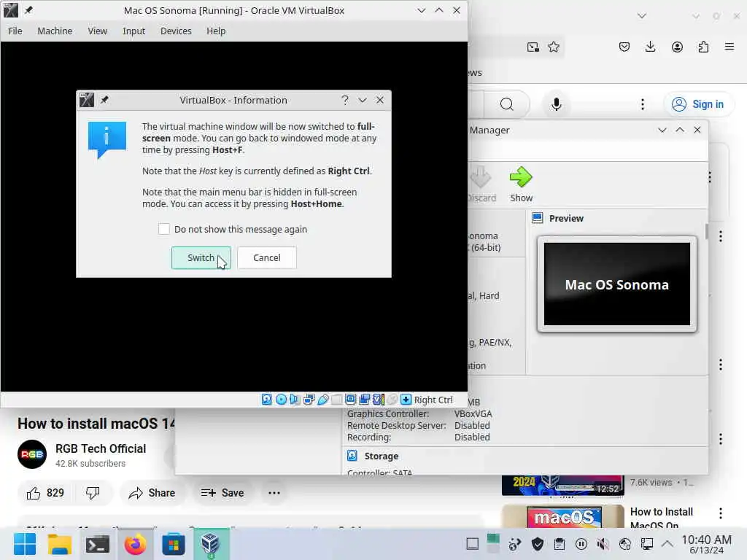Open the Firefox hamburger menu
Viewport: 747px width, 560px height.
coord(729,47)
